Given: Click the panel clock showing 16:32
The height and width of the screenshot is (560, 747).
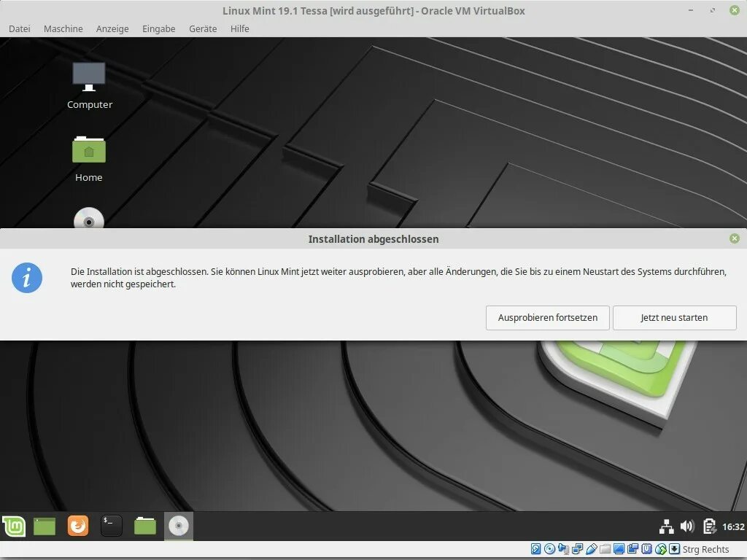Looking at the screenshot, I should point(733,526).
